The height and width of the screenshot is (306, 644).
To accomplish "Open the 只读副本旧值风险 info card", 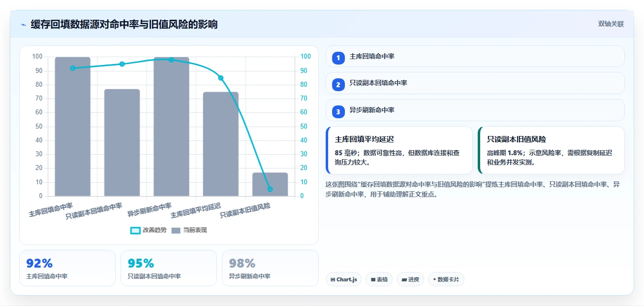I will tap(551, 150).
